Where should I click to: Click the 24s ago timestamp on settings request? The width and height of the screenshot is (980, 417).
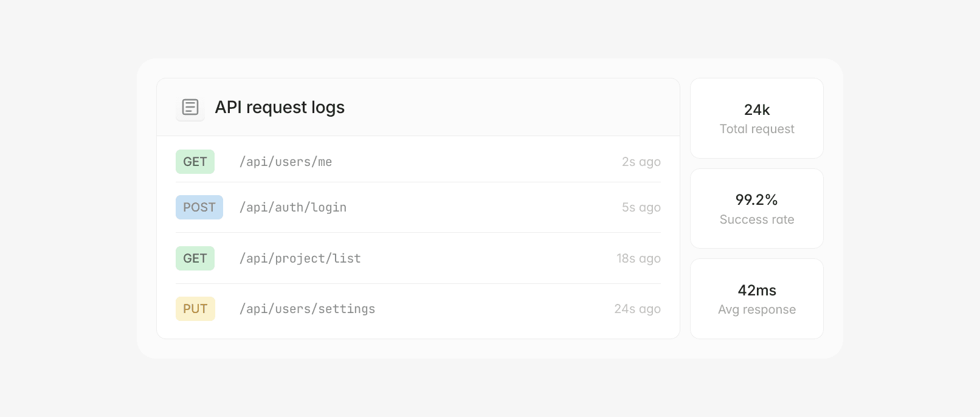coord(637,308)
